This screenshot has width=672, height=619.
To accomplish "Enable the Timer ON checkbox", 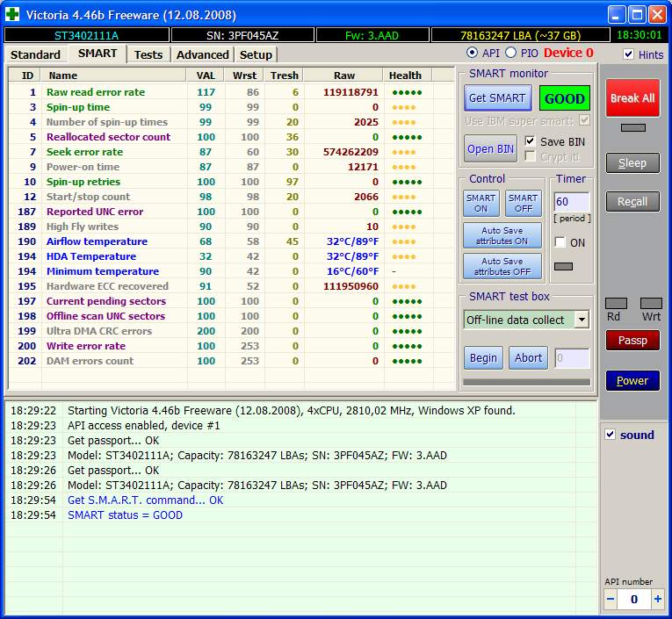I will pos(560,242).
